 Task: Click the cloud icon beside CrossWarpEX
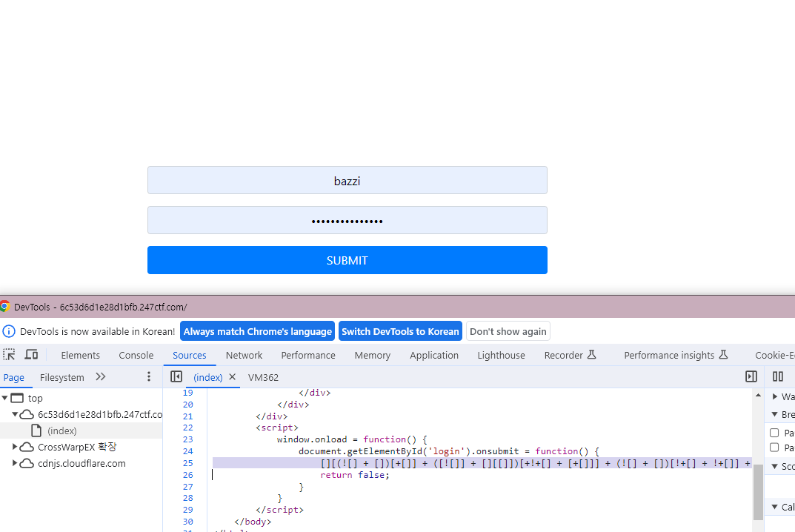tap(27, 447)
